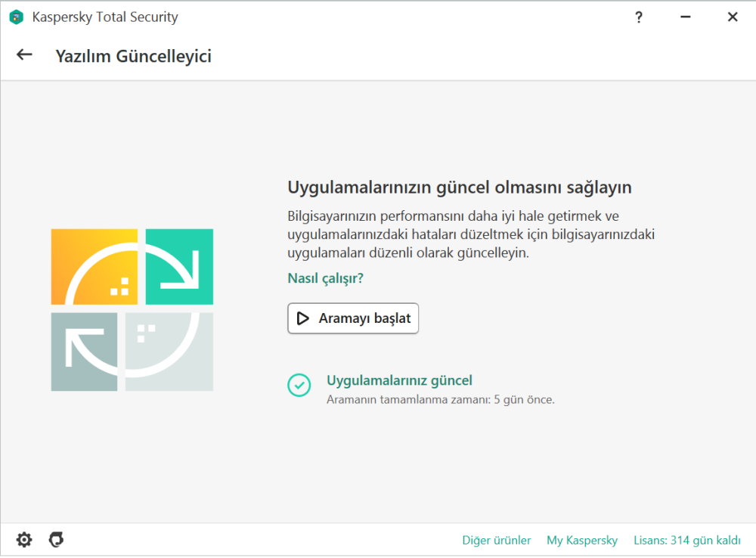Open the Nasıl çalışır? link
This screenshot has height=558, width=756.
click(325, 278)
